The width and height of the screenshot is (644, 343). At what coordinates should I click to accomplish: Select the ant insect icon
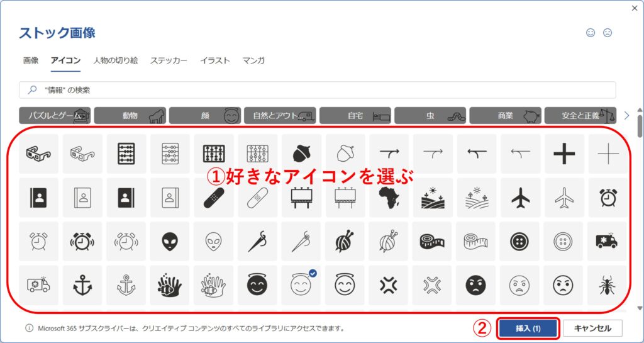(608, 285)
